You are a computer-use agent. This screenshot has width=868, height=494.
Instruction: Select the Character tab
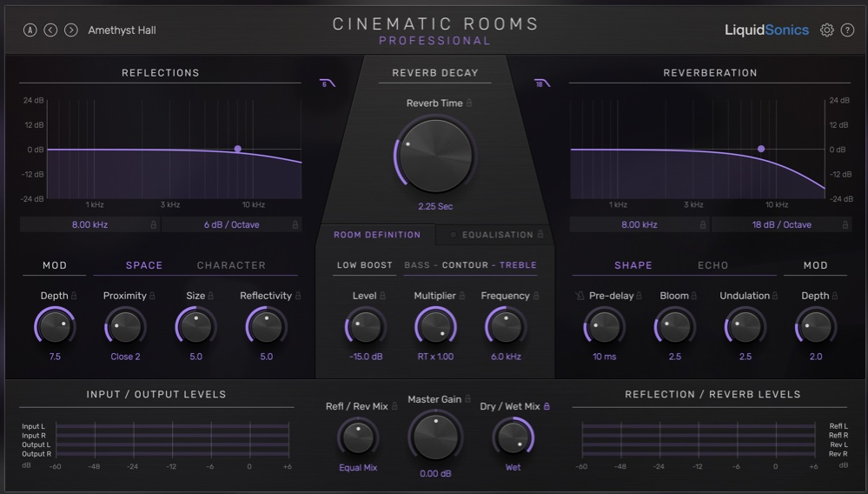click(231, 265)
